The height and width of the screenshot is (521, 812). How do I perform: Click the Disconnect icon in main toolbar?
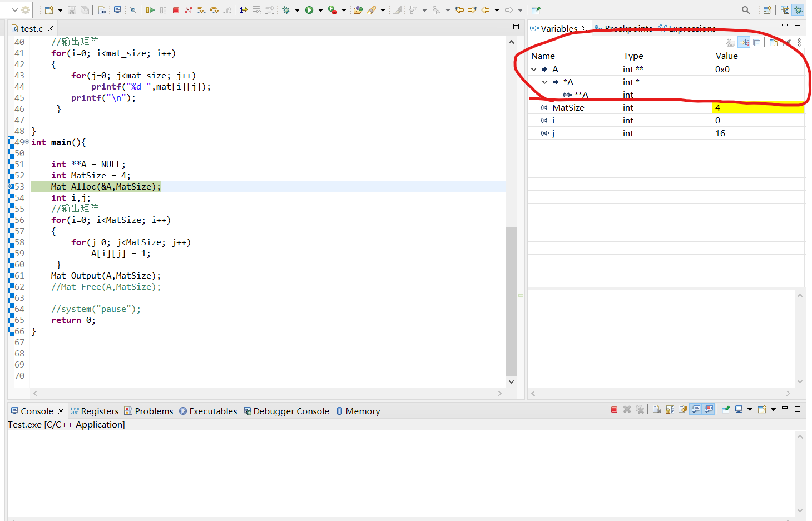[188, 10]
